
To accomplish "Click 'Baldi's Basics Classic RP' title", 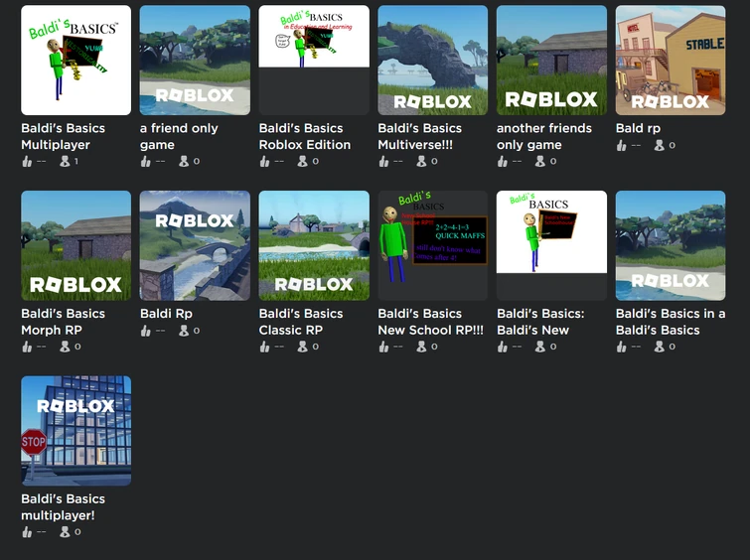I will point(301,322).
